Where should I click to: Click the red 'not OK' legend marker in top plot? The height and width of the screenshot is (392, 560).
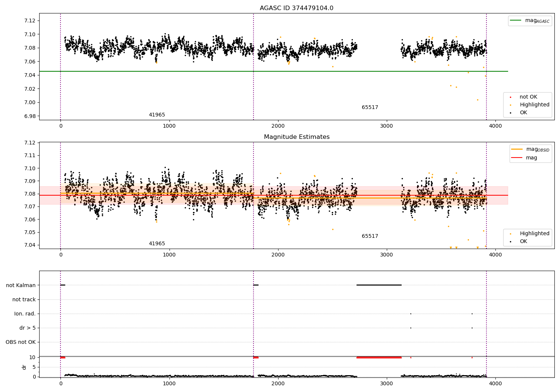(x=510, y=97)
